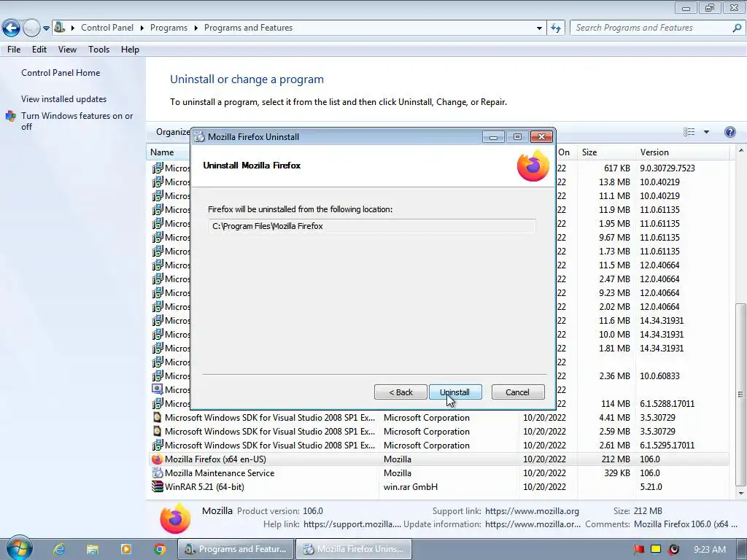This screenshot has width=747, height=560.
Task: Select Mozilla Firefox (x64 en-US) row
Action: coord(439,459)
